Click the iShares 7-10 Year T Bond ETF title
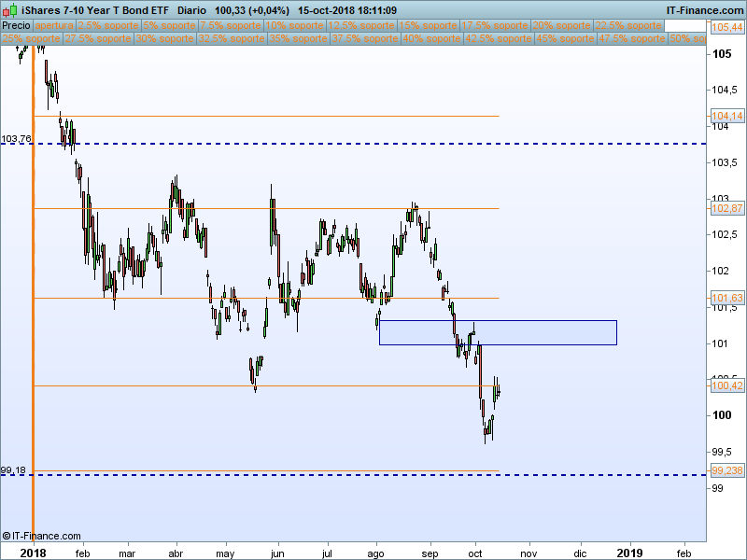This screenshot has height=560, width=747. (95, 10)
